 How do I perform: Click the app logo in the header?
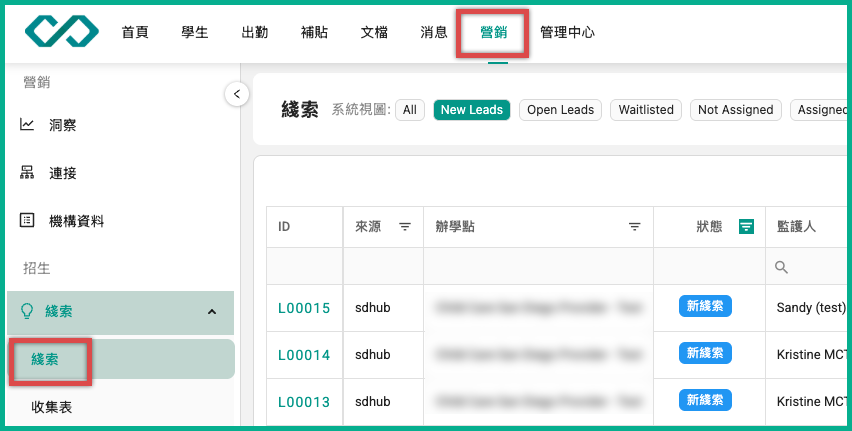coord(62,30)
